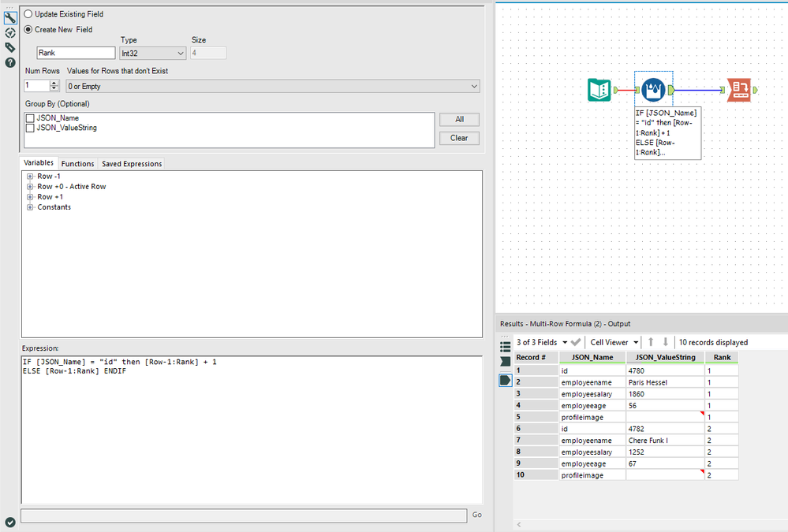Switch to the Variables tab
The width and height of the screenshot is (788, 532).
point(38,163)
